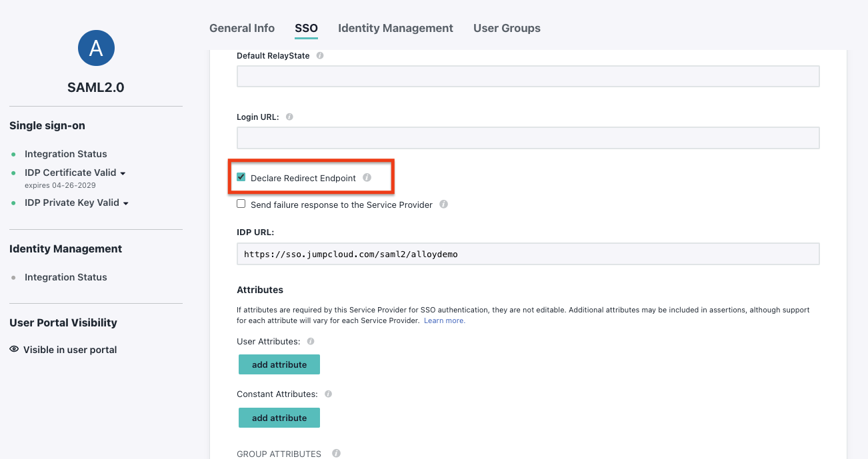Open the Identity Management tab
868x459 pixels.
pos(395,28)
